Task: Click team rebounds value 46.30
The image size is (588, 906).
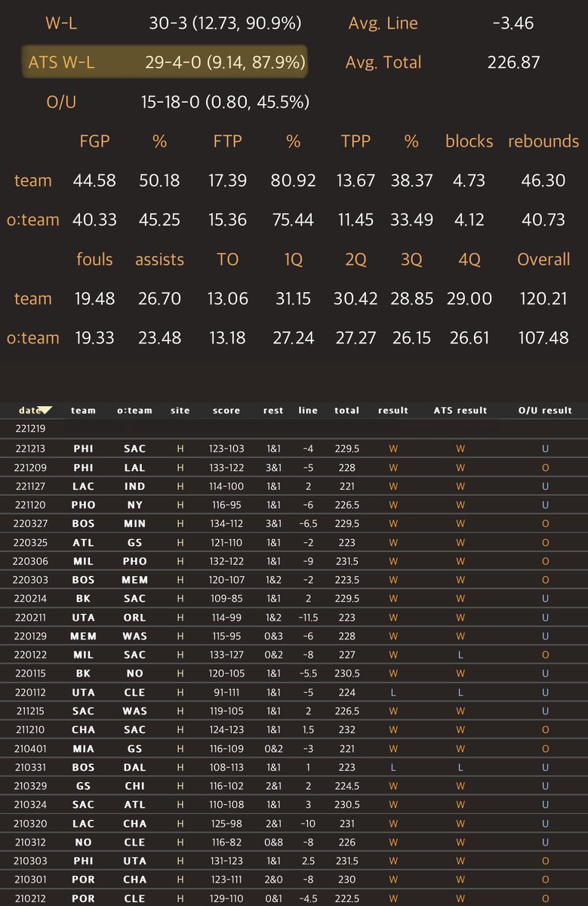Action: pyautogui.click(x=543, y=180)
